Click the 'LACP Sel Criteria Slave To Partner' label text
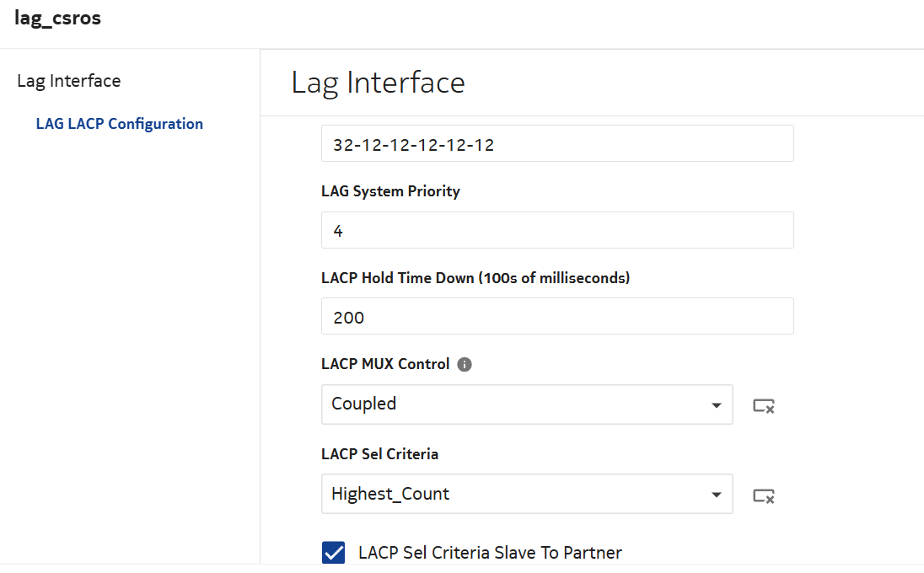This screenshot has height=573, width=924. (x=490, y=553)
